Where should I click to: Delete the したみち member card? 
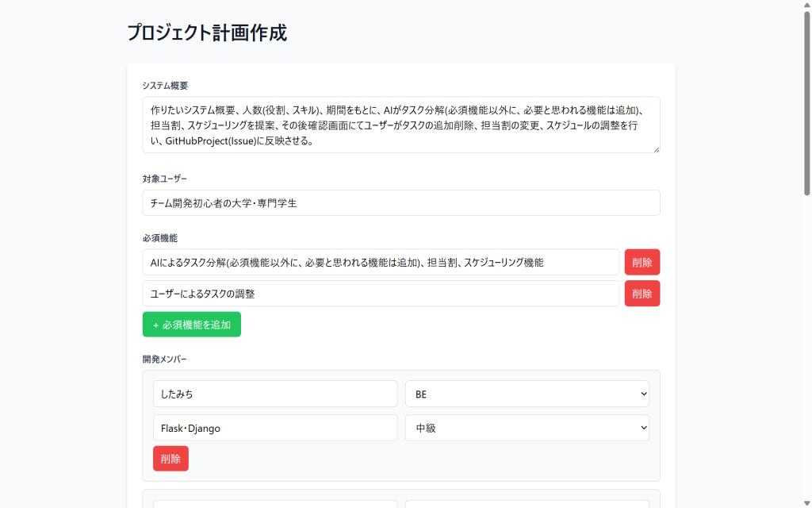pos(170,459)
